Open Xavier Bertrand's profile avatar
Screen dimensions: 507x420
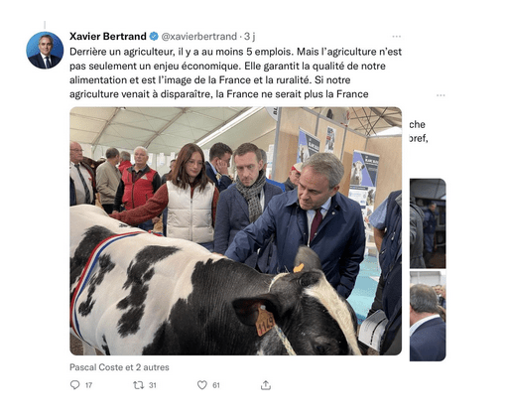[45, 51]
